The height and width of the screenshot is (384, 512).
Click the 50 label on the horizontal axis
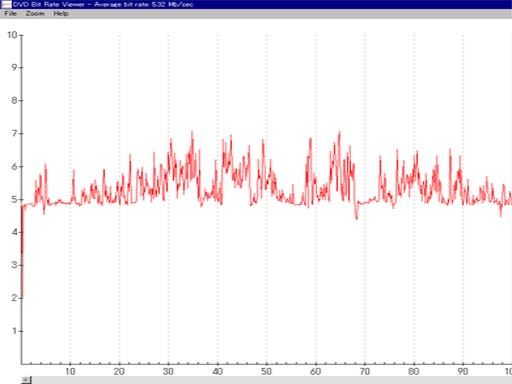pos(266,371)
